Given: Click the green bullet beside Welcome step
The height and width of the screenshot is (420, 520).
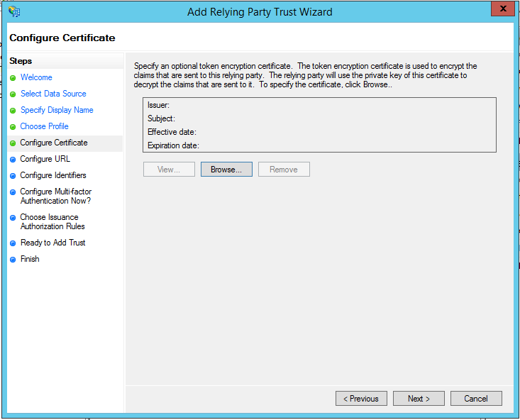Looking at the screenshot, I should [13, 77].
